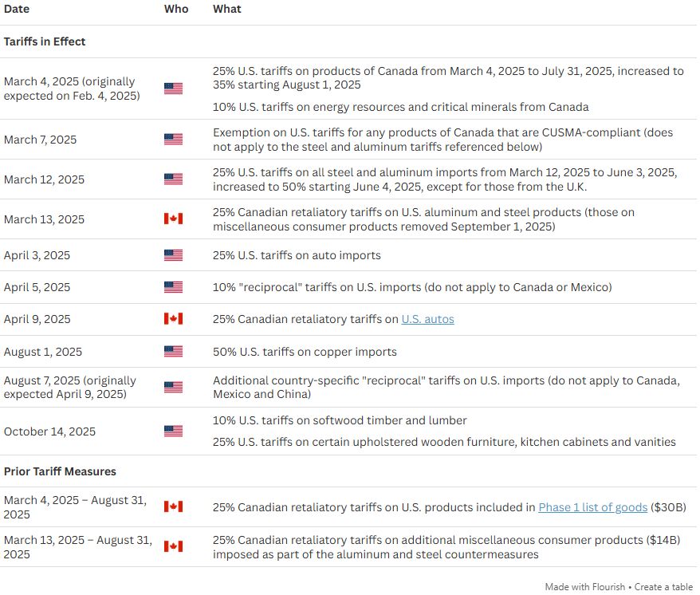
Task: Click the What column header
Action: click(x=226, y=9)
